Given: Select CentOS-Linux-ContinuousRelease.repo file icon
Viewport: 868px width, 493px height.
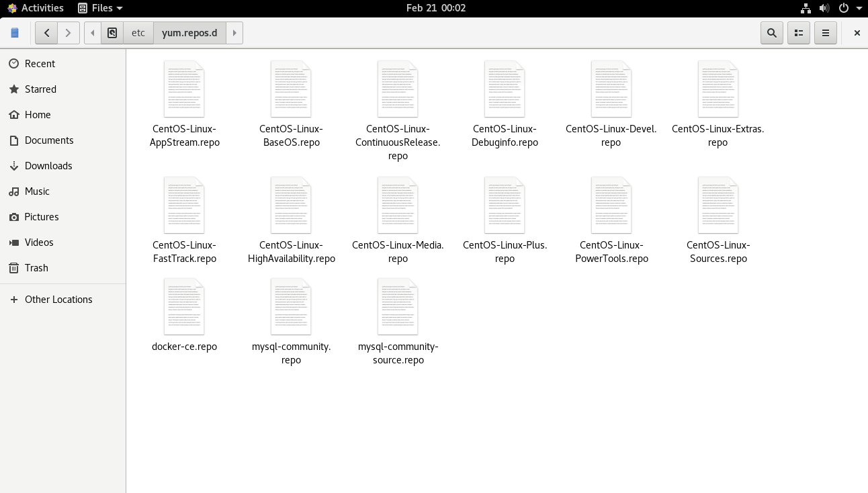Looking at the screenshot, I should 398,89.
